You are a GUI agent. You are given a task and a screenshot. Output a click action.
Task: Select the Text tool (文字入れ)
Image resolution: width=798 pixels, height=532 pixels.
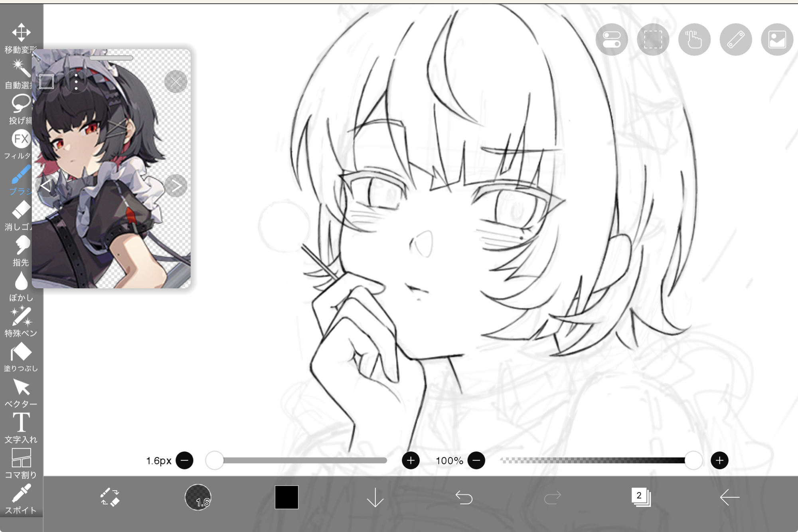click(x=21, y=428)
